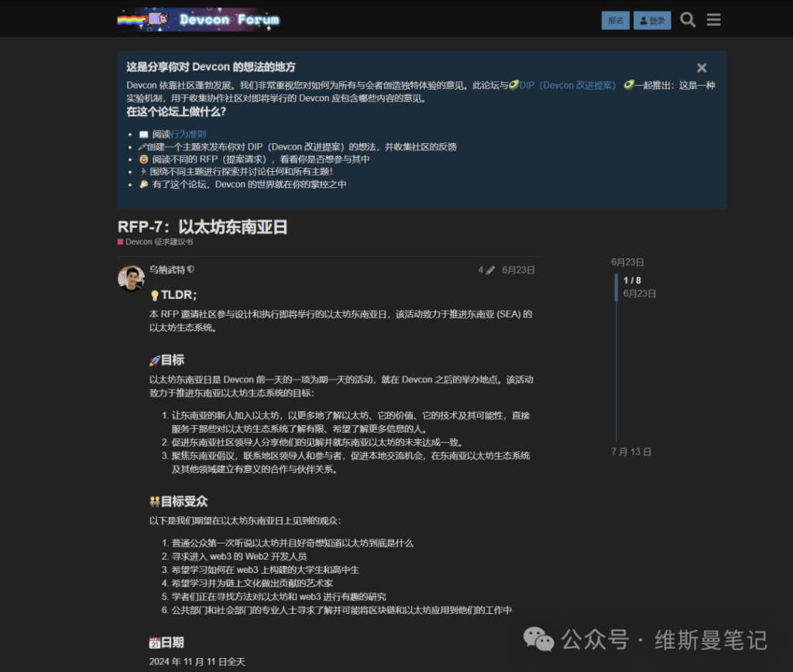Open the hamburger menu icon
This screenshot has width=793, height=672.
tap(713, 19)
